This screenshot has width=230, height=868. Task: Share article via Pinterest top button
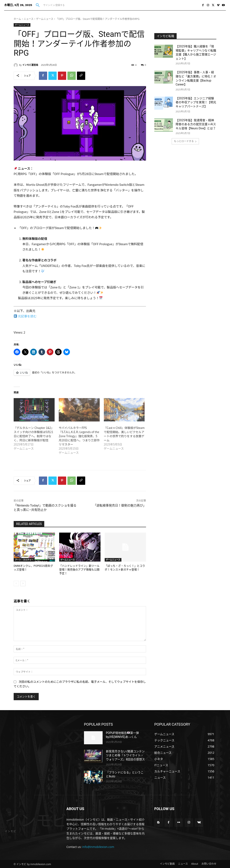62,76
